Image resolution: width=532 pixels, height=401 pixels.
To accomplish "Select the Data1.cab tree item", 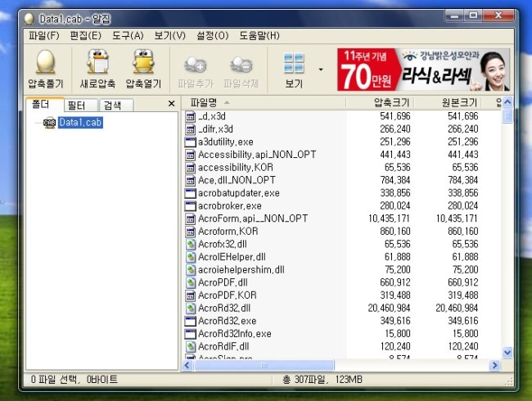I will pyautogui.click(x=80, y=123).
